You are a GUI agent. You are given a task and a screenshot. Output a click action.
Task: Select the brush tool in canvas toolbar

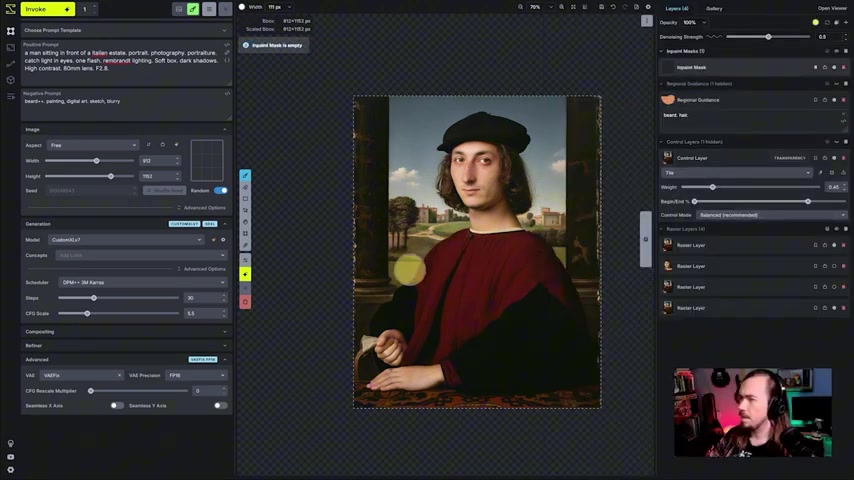(x=245, y=175)
